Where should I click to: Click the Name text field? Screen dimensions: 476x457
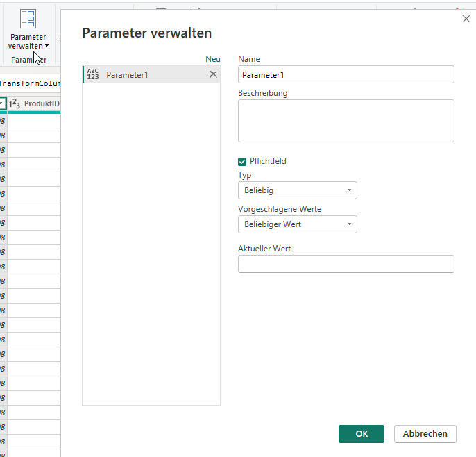346,74
